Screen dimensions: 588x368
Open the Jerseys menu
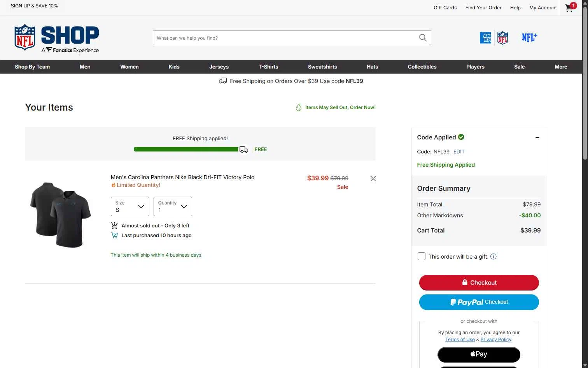coord(219,67)
